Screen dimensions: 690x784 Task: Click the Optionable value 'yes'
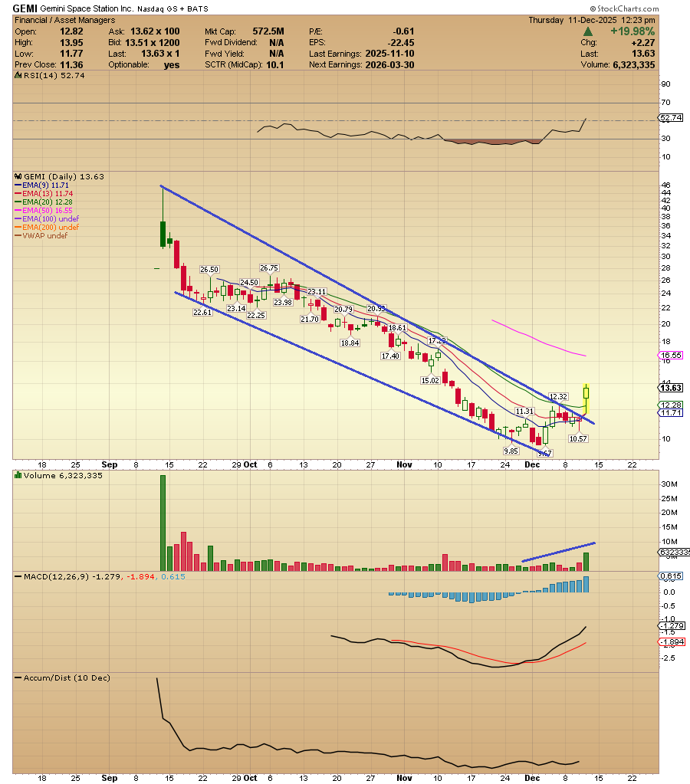click(172, 64)
